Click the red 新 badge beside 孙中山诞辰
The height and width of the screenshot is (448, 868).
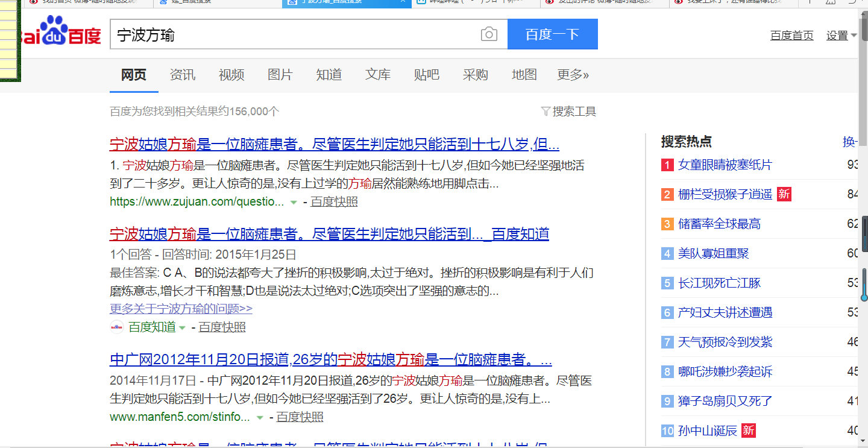click(x=748, y=431)
